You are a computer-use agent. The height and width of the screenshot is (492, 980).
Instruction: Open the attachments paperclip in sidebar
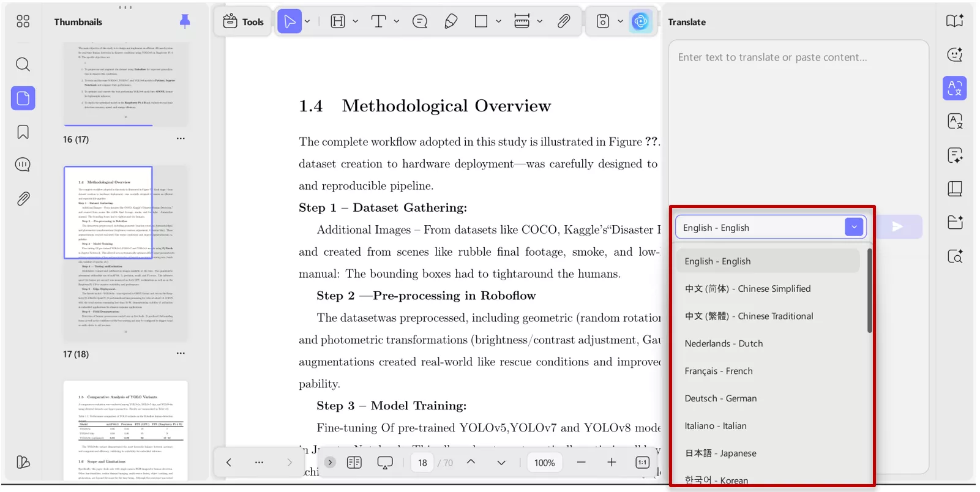pyautogui.click(x=23, y=198)
